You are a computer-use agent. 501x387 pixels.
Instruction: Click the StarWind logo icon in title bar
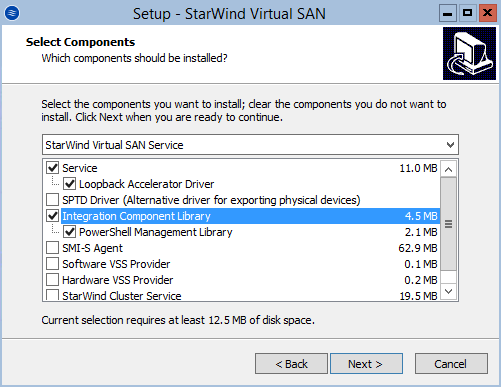click(12, 13)
